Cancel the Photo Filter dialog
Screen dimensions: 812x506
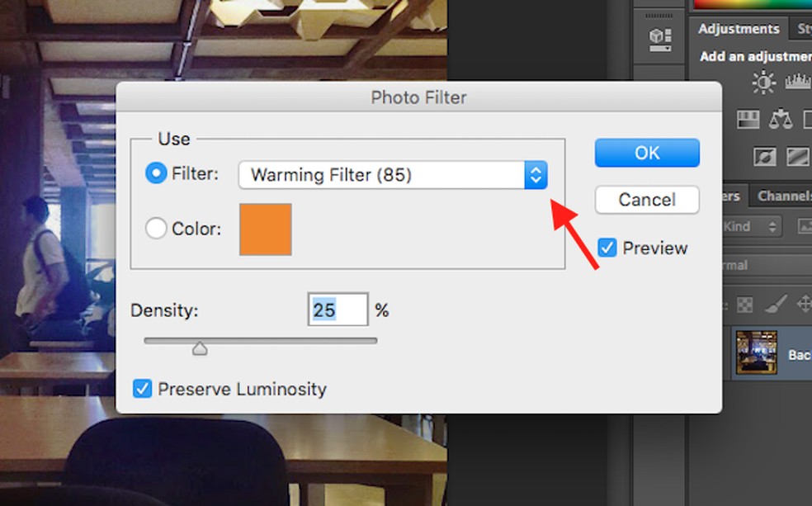pos(647,200)
